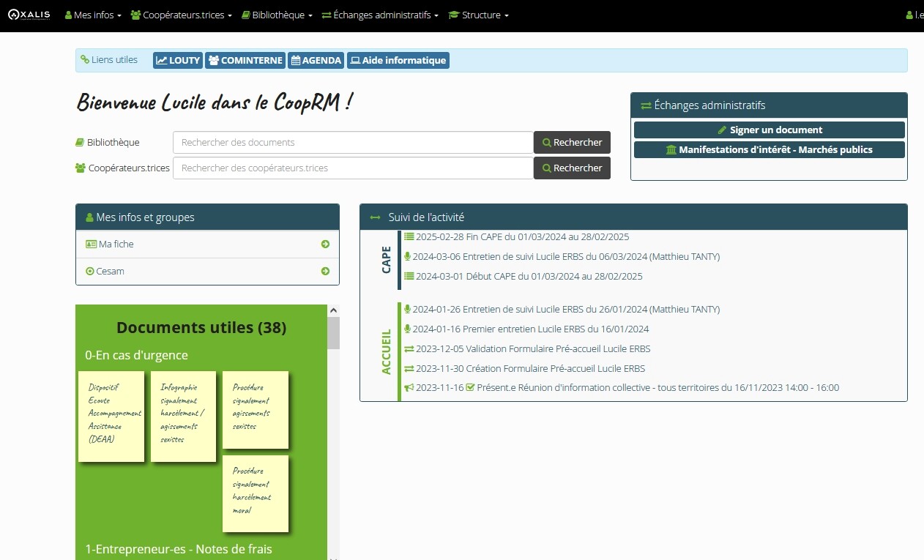The height and width of the screenshot is (560, 924).
Task: Open the Bibliothèque menu in navbar
Action: click(x=277, y=15)
